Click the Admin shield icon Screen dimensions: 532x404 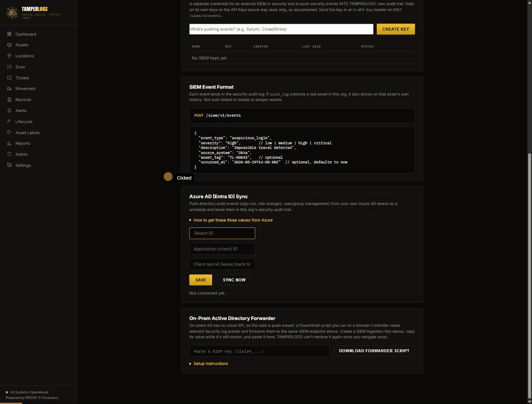[x=9, y=154]
